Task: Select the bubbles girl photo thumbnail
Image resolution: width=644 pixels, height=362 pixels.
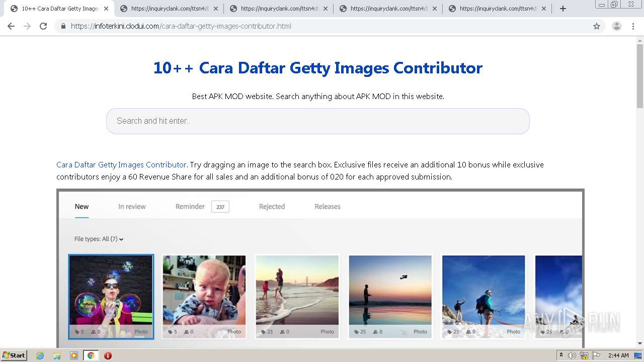Action: click(111, 297)
